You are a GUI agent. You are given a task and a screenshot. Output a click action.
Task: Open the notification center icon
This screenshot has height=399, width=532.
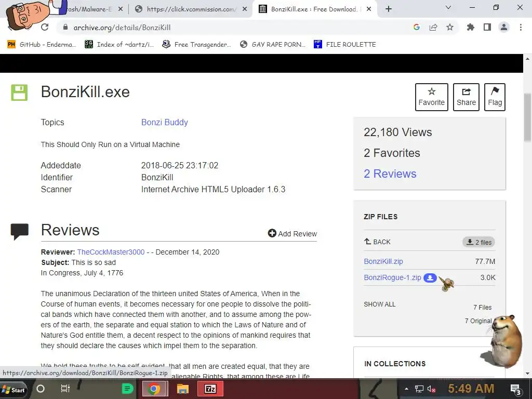pyautogui.click(x=516, y=389)
